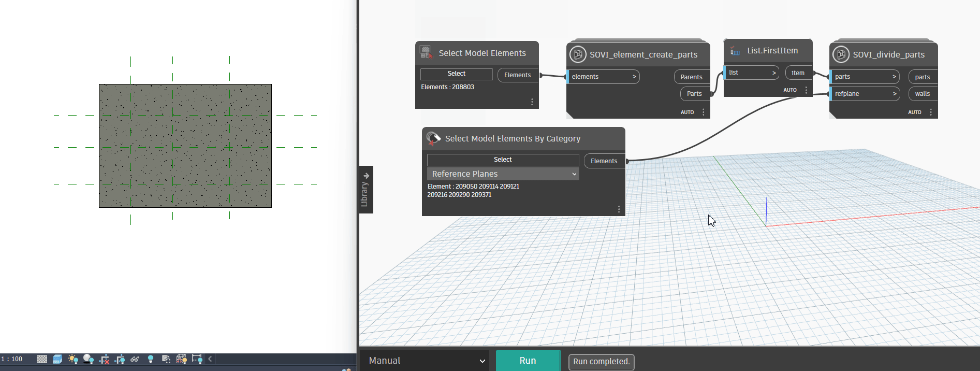Toggle the Sun Path icon
This screenshot has height=371, width=980.
click(73, 359)
